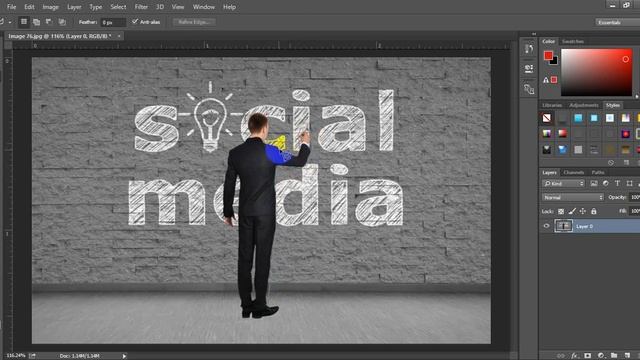
Task: Add a layer style with fx icon
Action: pos(575,356)
